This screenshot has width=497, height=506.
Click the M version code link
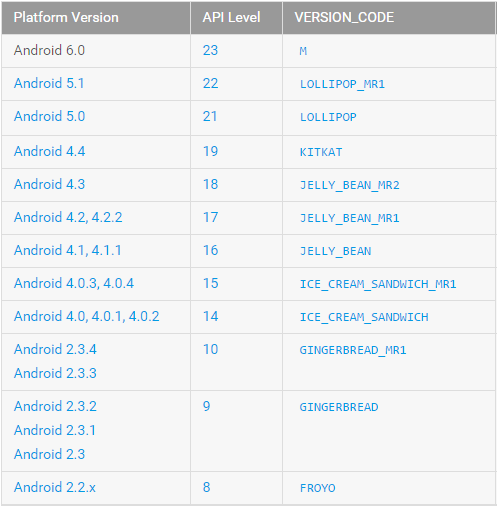point(303,51)
